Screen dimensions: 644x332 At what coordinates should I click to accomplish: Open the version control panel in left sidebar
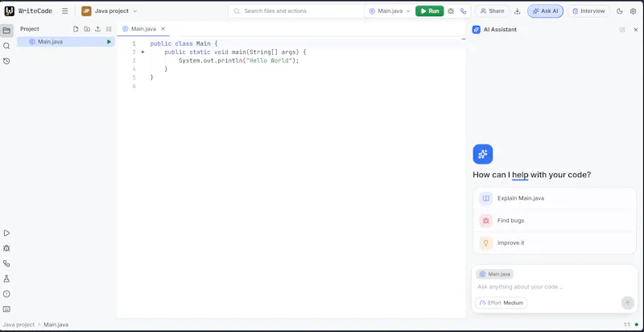pos(6,264)
